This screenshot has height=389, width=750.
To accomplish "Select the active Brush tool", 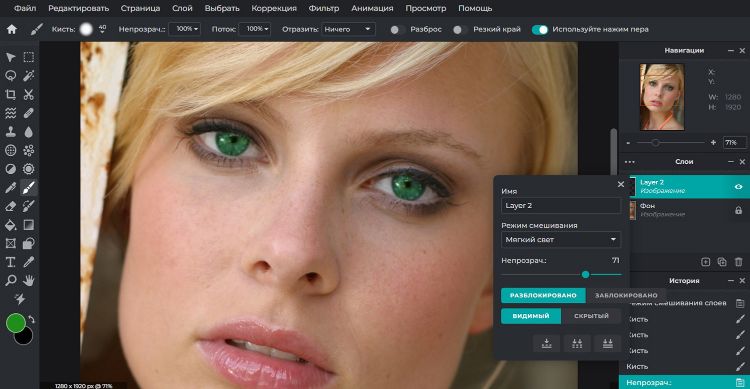I will (x=29, y=188).
